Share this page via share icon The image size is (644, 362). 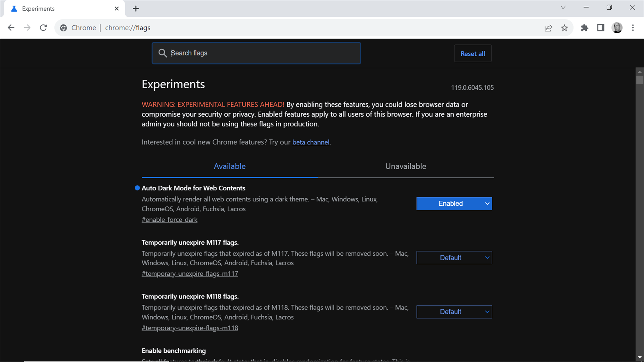click(548, 28)
